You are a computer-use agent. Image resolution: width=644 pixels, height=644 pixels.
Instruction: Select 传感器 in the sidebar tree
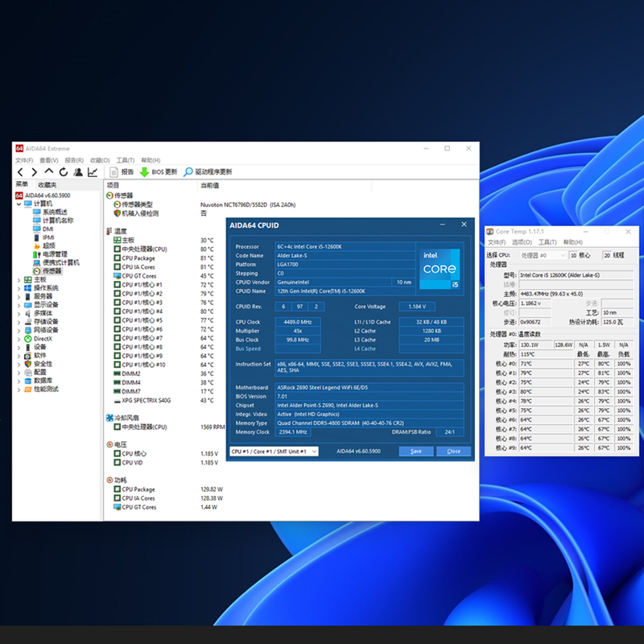(51, 270)
